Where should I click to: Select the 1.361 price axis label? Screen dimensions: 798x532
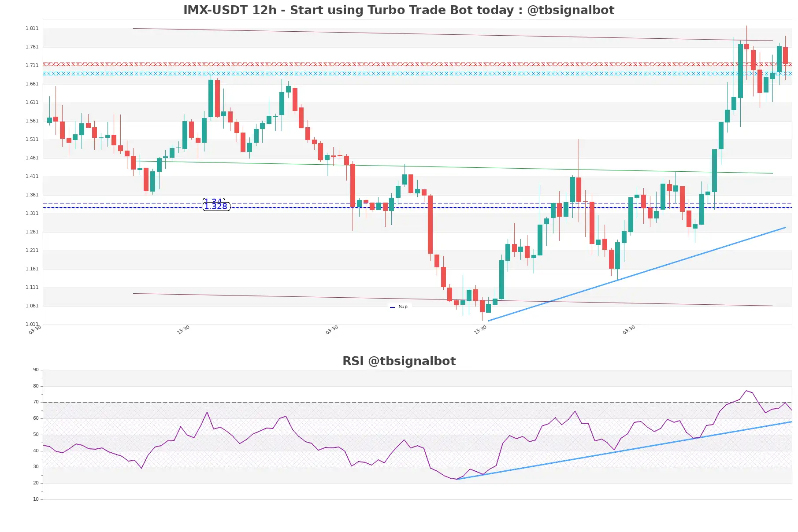[32, 195]
